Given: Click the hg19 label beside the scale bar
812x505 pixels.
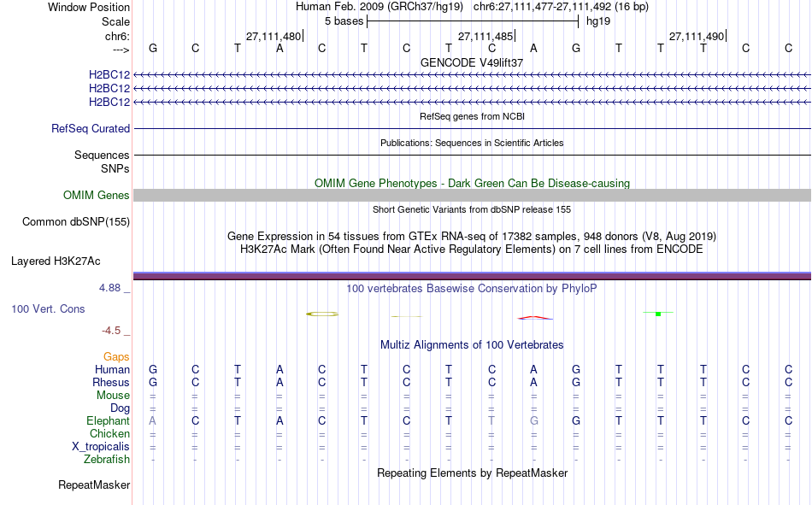Looking at the screenshot, I should [598, 21].
